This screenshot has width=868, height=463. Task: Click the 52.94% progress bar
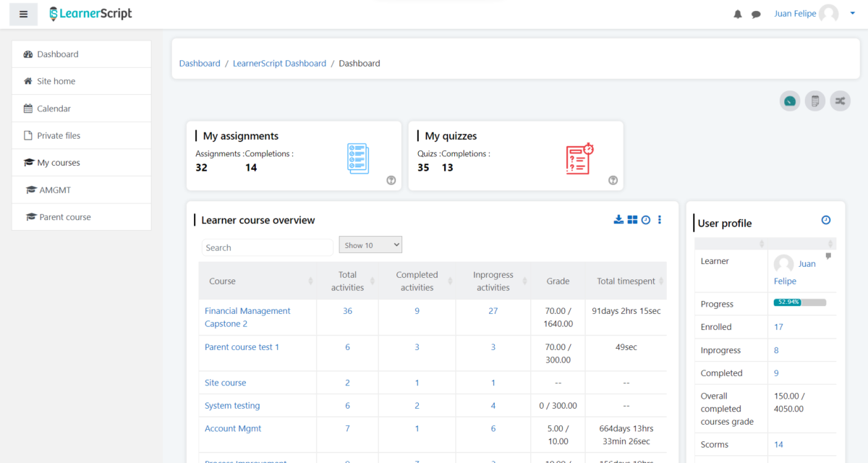coord(800,302)
